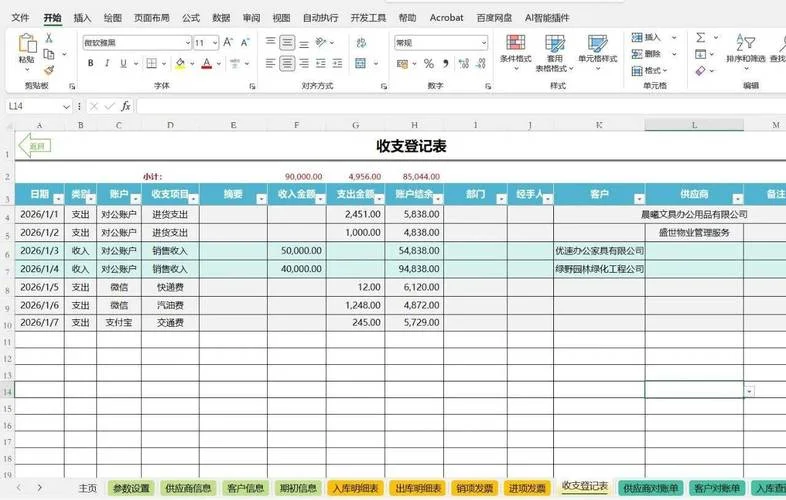Click into the formula bar

click(x=460, y=106)
